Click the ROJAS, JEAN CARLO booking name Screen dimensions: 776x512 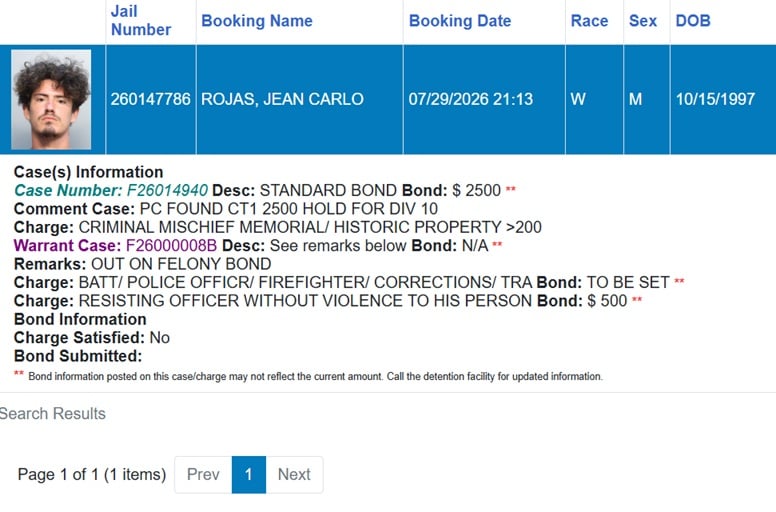click(x=282, y=99)
